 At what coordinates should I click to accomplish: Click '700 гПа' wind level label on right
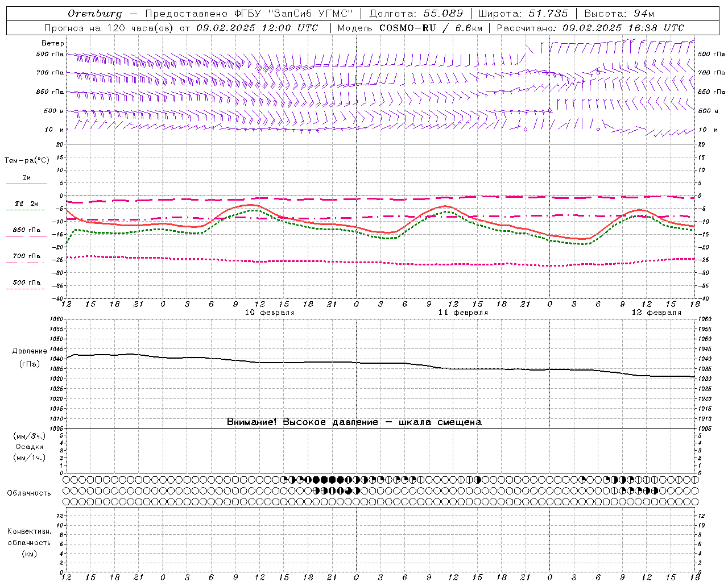(x=712, y=73)
